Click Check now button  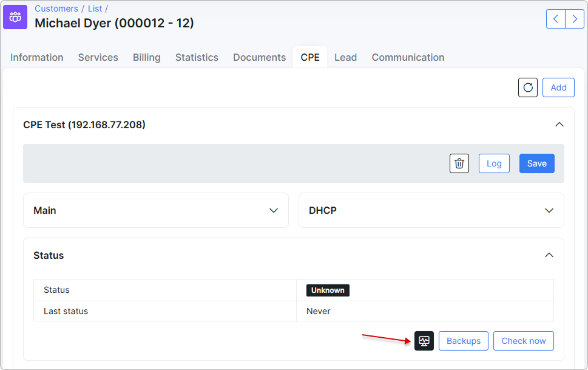524,341
